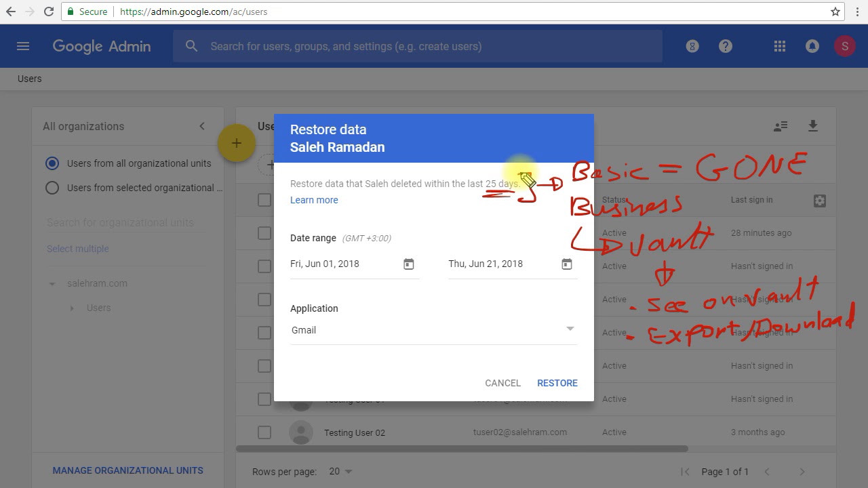Check the row with 28 minutes ago
The width and height of the screenshot is (868, 488).
264,233
